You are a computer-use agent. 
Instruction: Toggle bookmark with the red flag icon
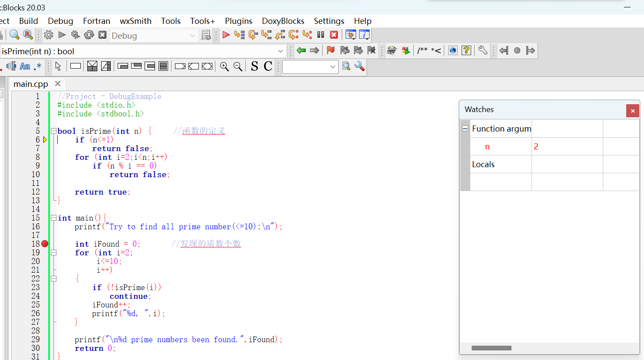point(331,50)
